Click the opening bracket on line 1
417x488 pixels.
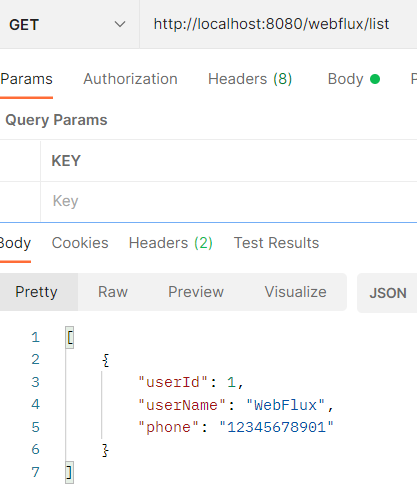pyautogui.click(x=70, y=338)
